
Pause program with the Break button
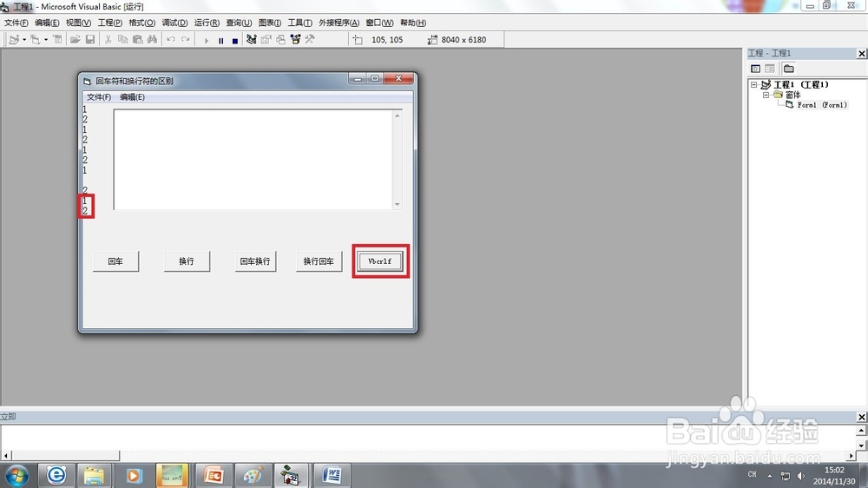[x=220, y=40]
